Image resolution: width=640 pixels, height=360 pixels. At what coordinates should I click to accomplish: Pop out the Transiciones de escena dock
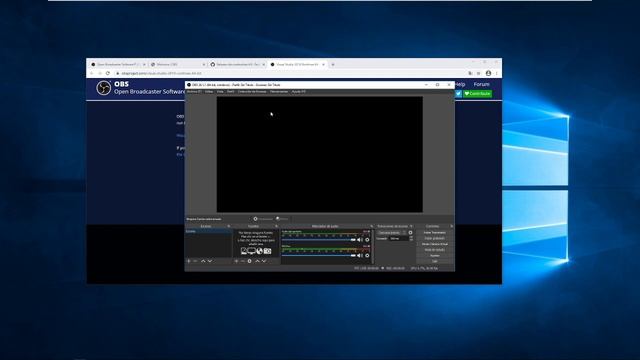(411, 226)
